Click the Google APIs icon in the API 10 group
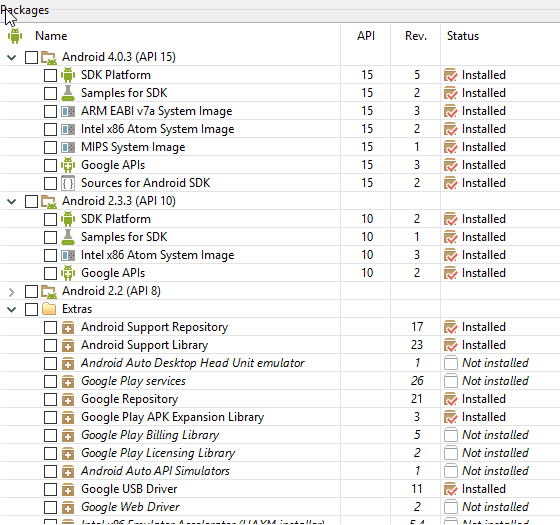This screenshot has height=525, width=560. pyautogui.click(x=68, y=273)
